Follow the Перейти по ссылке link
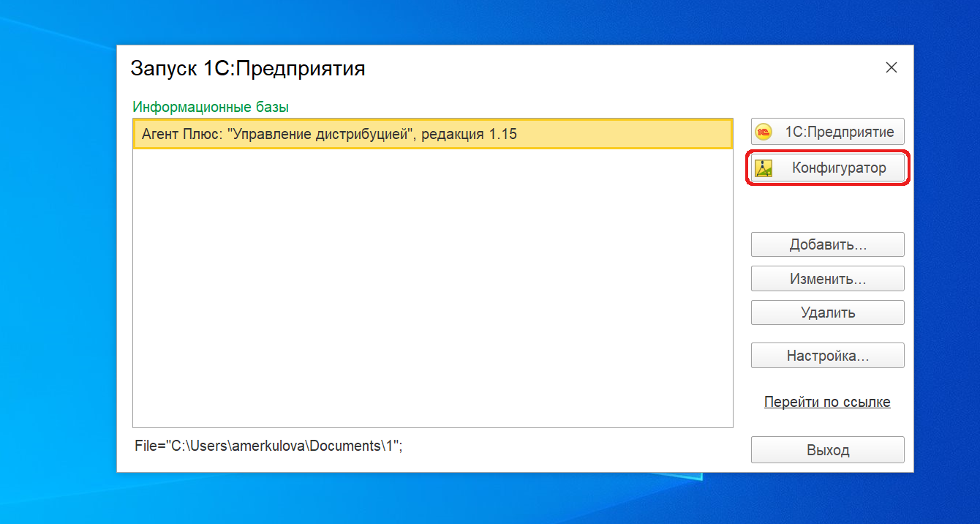 pyautogui.click(x=827, y=402)
